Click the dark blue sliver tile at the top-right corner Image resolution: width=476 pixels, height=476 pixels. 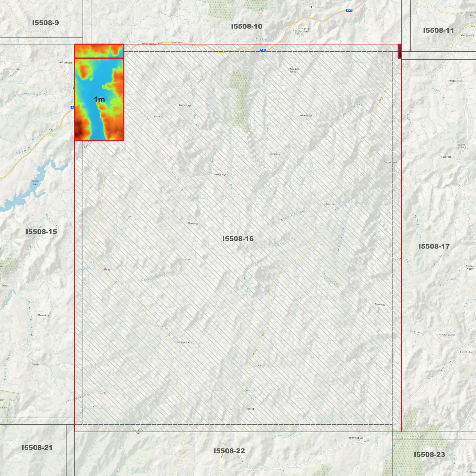(400, 51)
